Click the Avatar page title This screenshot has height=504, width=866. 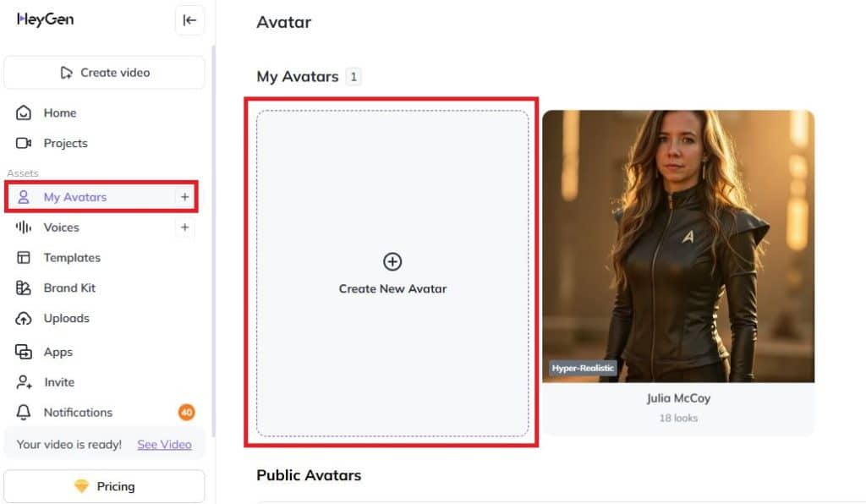point(284,22)
